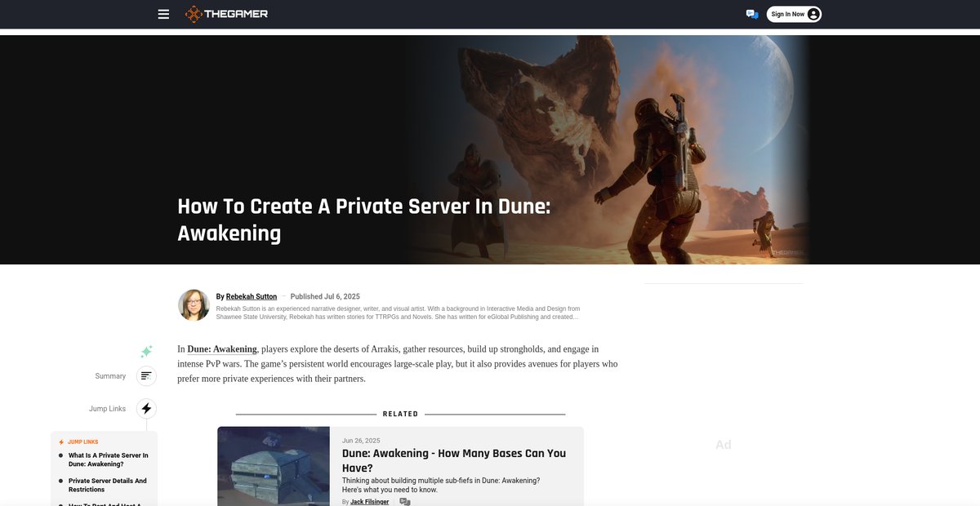This screenshot has width=980, height=506.
Task: Click the article headline text
Action: coord(364,220)
